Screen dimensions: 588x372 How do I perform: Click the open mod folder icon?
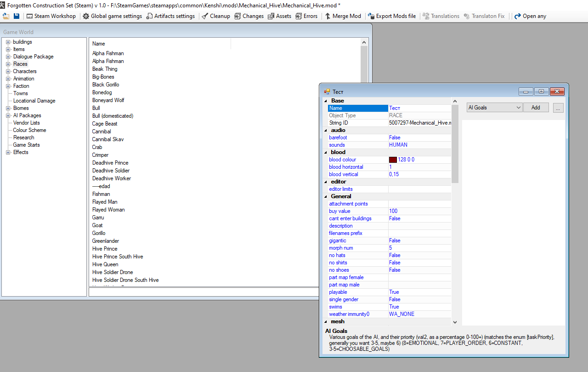(x=6, y=16)
